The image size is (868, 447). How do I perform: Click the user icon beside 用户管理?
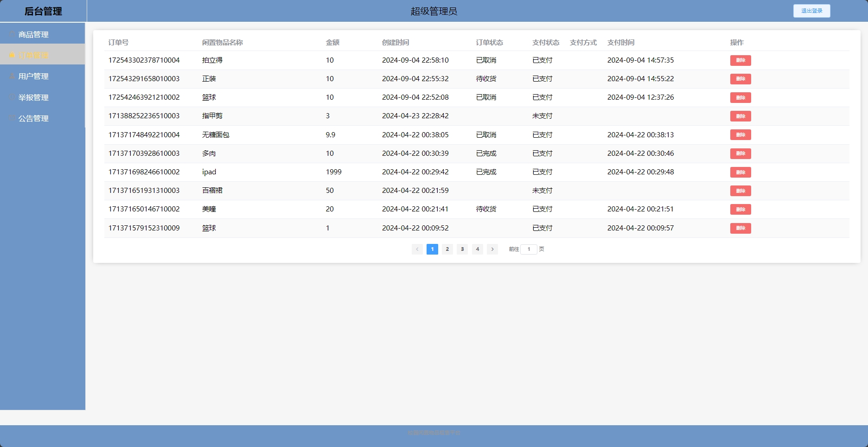point(12,76)
